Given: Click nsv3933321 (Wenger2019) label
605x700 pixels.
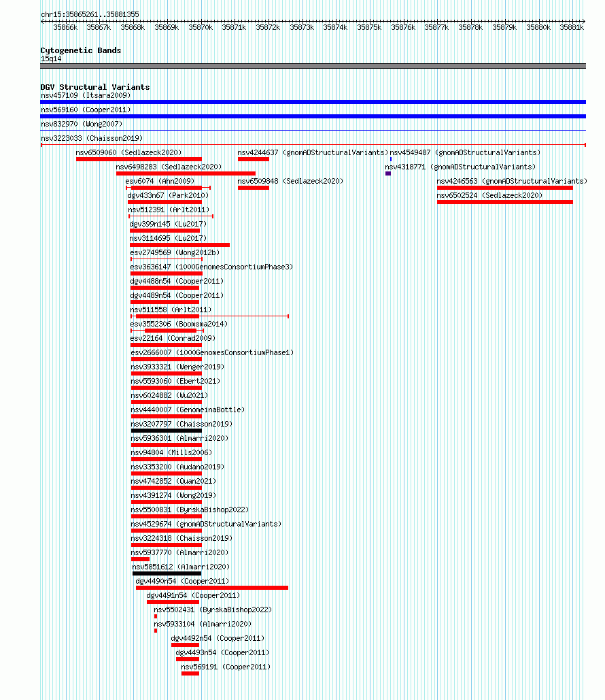Looking at the screenshot, I should 177,367.
